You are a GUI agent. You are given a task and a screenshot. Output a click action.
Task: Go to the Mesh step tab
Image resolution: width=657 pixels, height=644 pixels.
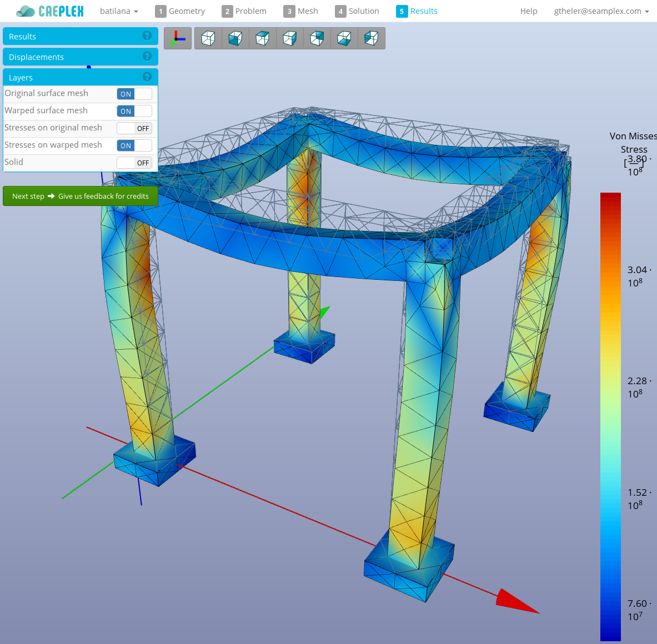[x=301, y=11]
